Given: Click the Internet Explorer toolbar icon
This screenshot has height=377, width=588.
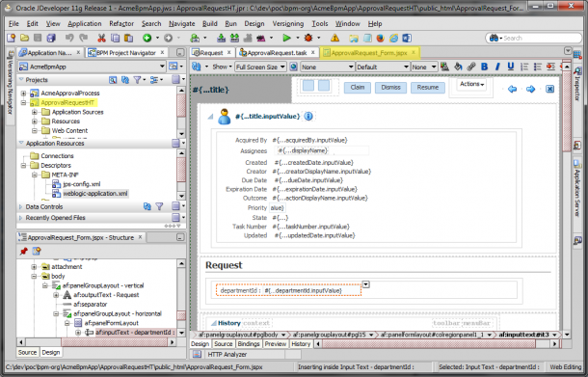Looking at the screenshot, I should [x=393, y=38].
